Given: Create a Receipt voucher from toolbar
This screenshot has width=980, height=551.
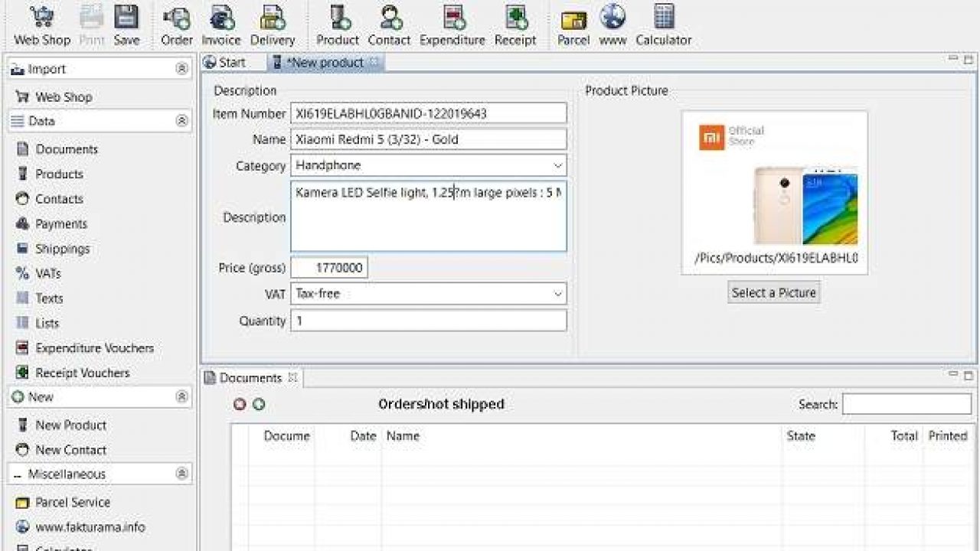Looking at the screenshot, I should (515, 24).
